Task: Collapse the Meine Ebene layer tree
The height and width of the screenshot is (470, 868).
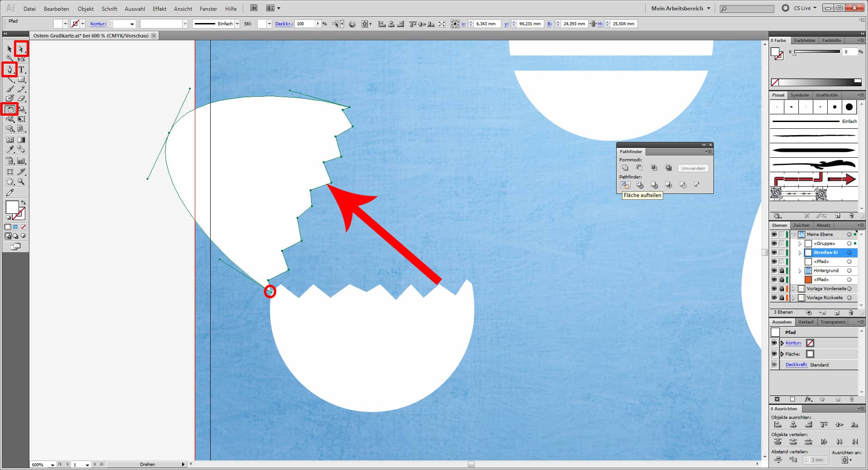Action: point(793,235)
